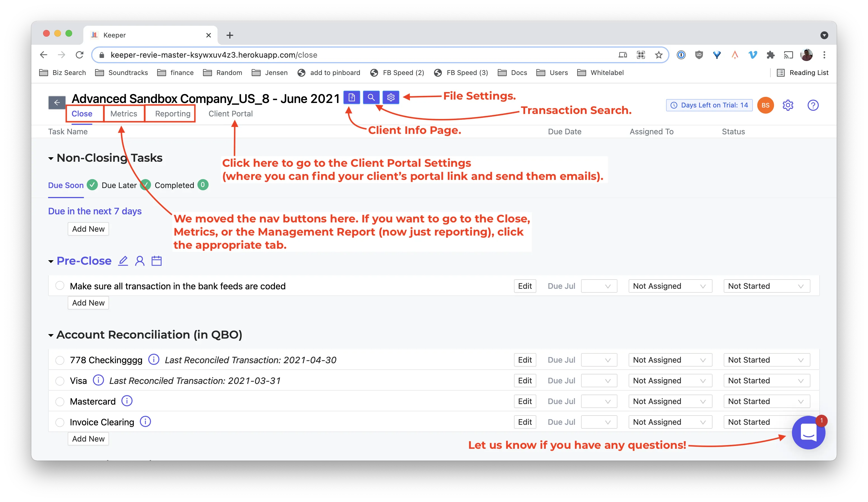The height and width of the screenshot is (502, 868).
Task: Reload the page in browser
Action: [x=80, y=55]
